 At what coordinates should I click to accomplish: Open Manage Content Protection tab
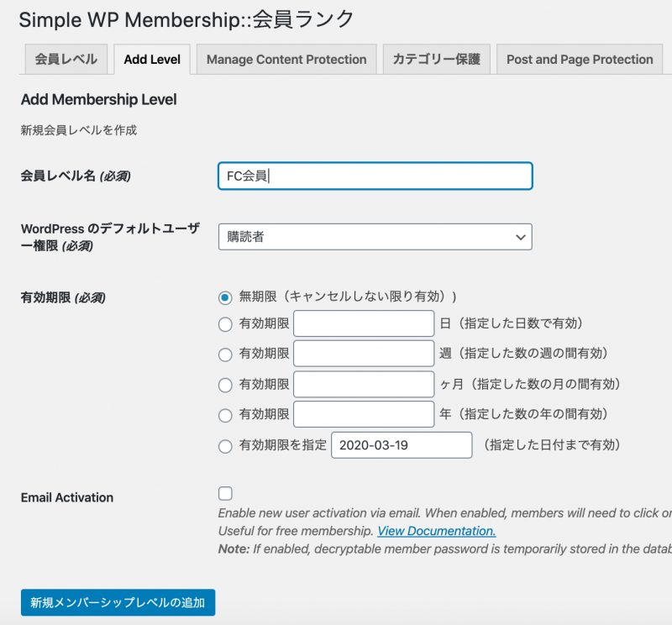pos(286,60)
